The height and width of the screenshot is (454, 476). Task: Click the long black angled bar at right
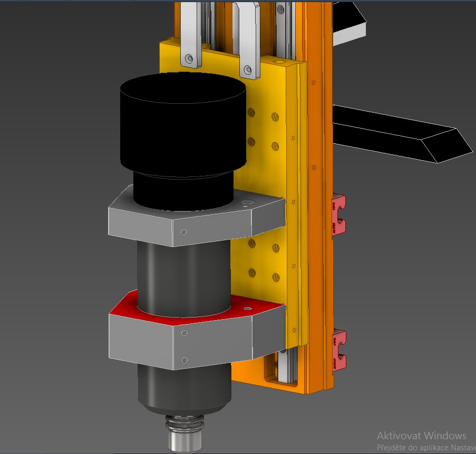pos(401,134)
